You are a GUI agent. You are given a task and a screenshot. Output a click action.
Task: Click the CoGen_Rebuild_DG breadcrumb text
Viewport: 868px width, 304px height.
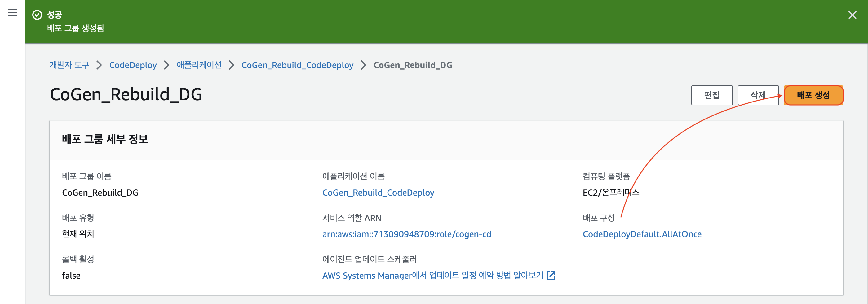413,65
